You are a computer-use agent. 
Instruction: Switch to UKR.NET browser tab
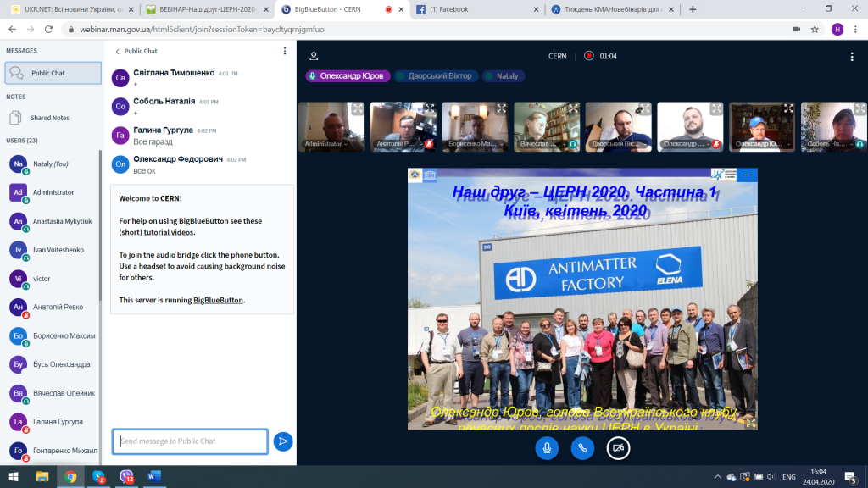[72, 9]
